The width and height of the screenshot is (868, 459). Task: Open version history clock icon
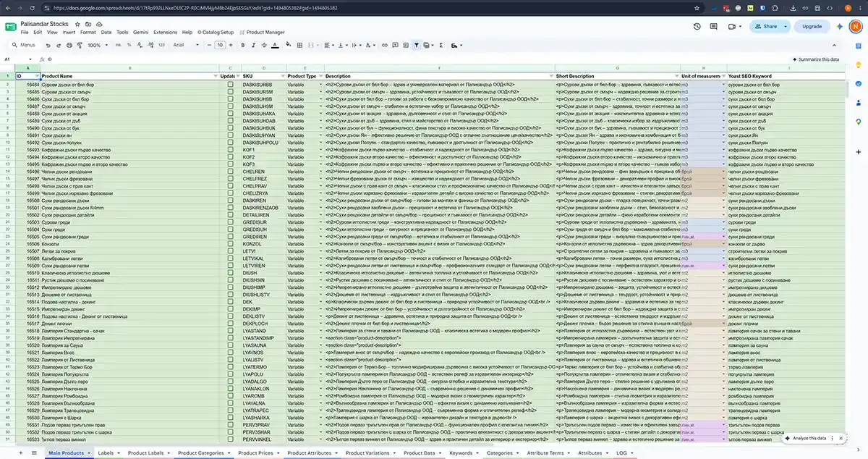tap(697, 26)
